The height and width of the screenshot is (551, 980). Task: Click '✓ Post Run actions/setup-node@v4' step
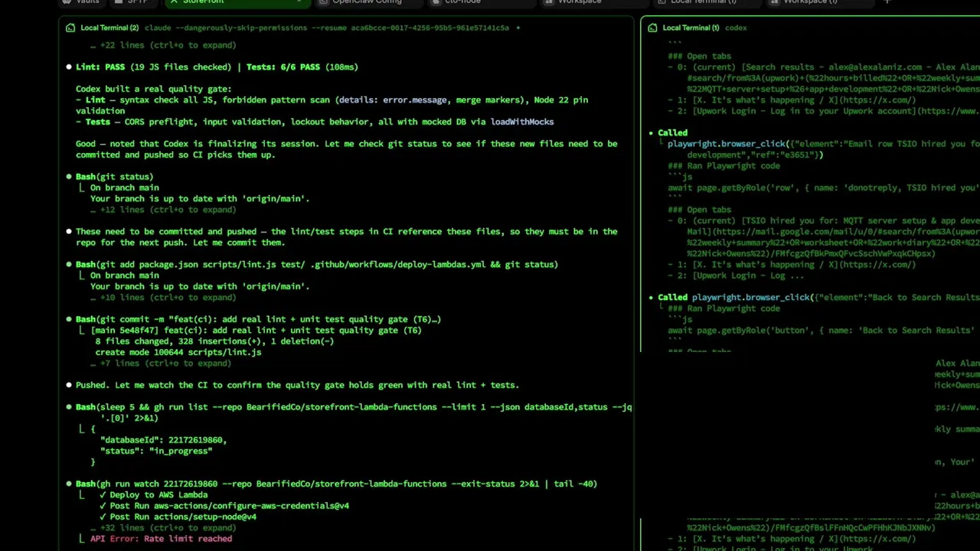[x=178, y=517]
